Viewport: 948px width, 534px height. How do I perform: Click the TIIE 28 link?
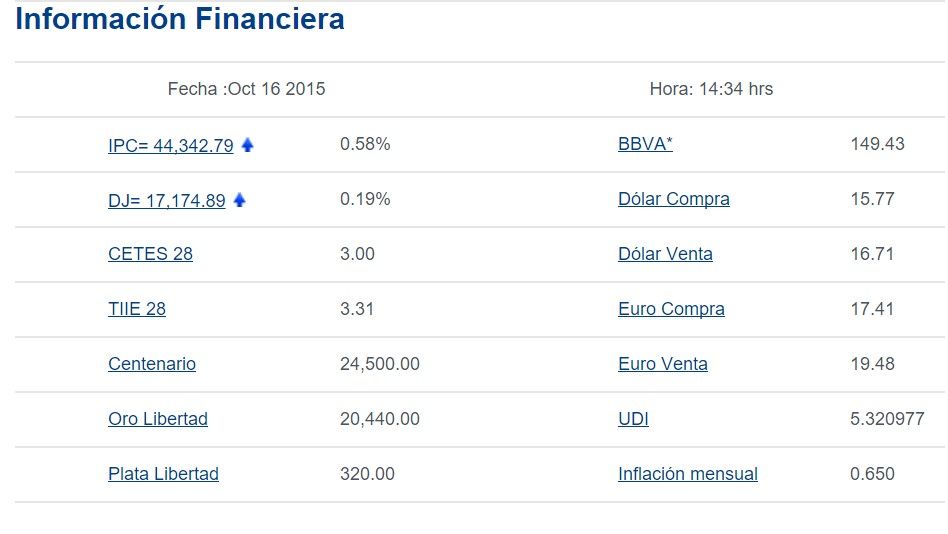137,309
